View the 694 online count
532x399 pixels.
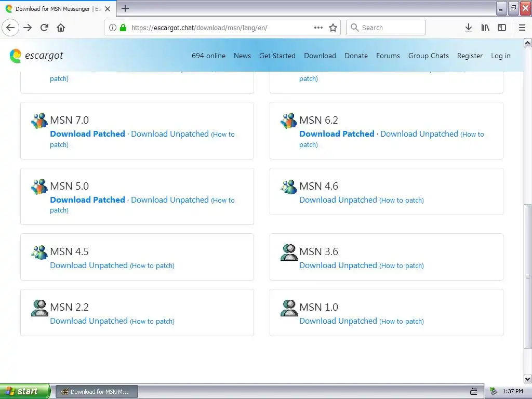(x=208, y=56)
